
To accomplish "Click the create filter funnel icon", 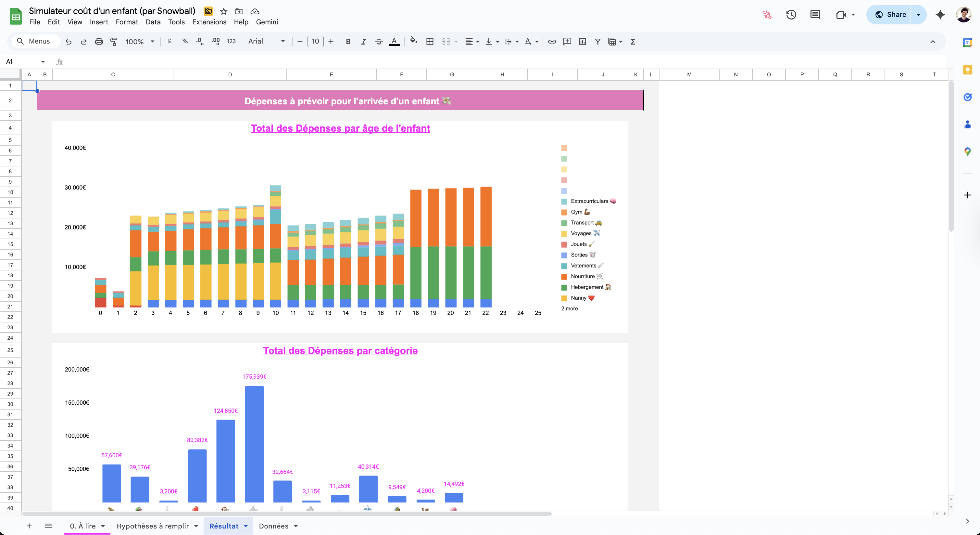I will point(598,42).
